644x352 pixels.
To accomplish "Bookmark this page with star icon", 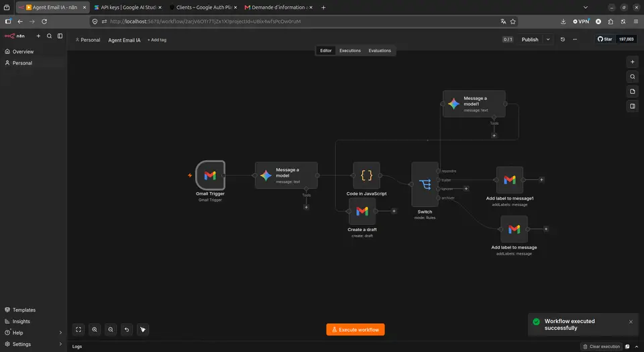I will point(513,21).
